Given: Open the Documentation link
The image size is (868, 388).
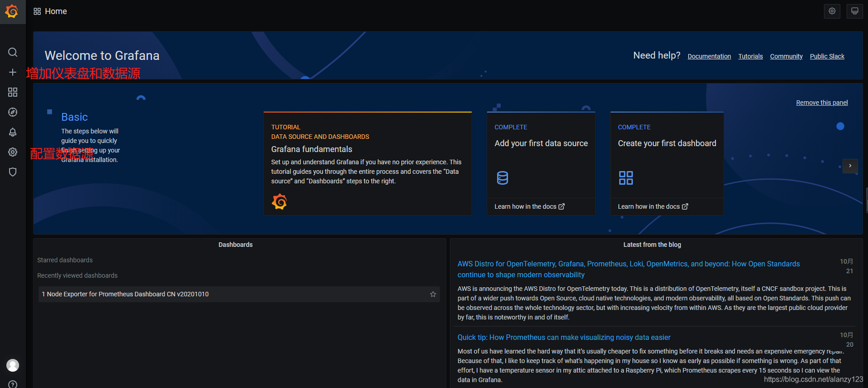Looking at the screenshot, I should pos(709,56).
